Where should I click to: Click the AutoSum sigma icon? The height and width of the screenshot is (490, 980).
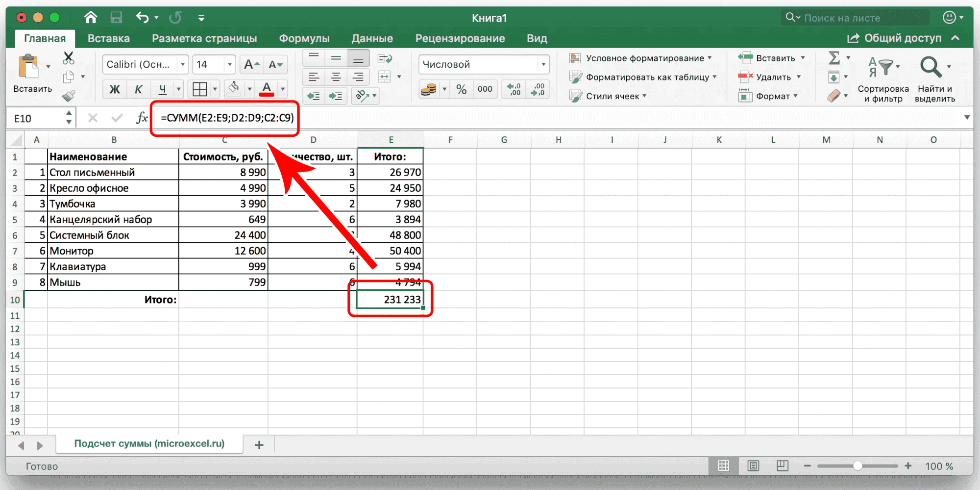coord(834,58)
